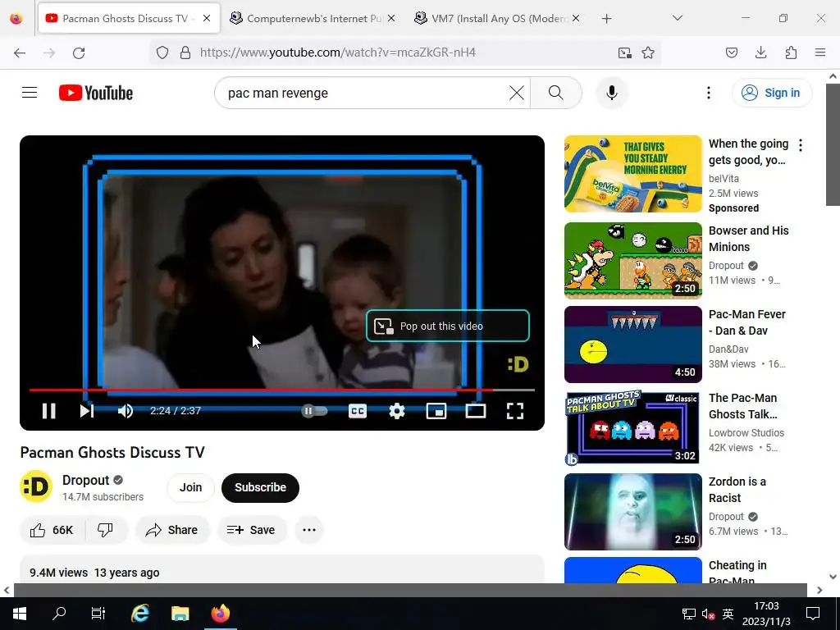The height and width of the screenshot is (630, 840).
Task: Open the player settings gear
Action: 397,411
